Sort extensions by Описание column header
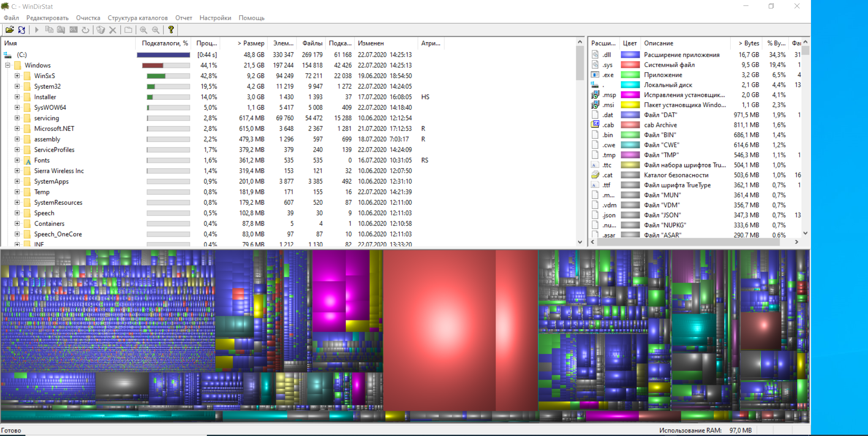Image resolution: width=868 pixels, height=436 pixels. [x=686, y=43]
